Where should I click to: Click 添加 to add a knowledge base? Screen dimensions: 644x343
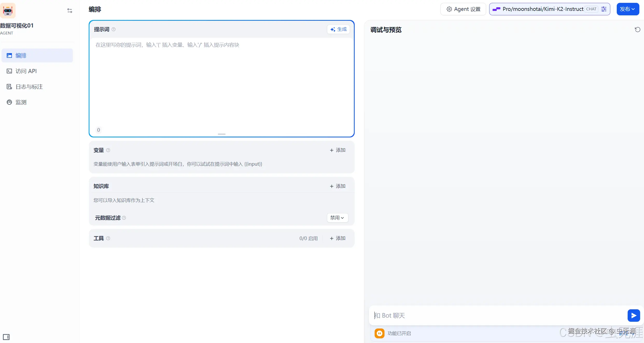tap(338, 186)
